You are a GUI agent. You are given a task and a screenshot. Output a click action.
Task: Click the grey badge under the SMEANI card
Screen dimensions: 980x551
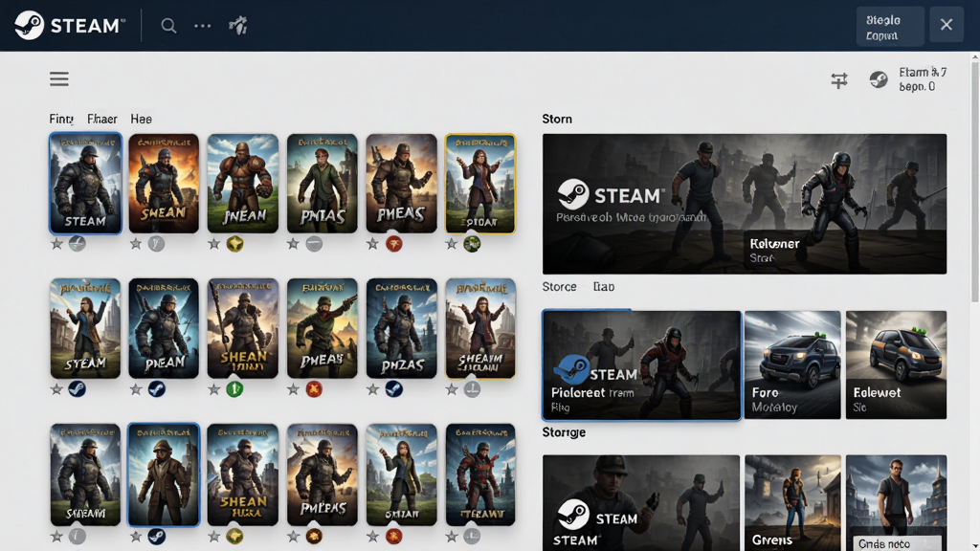point(77,536)
